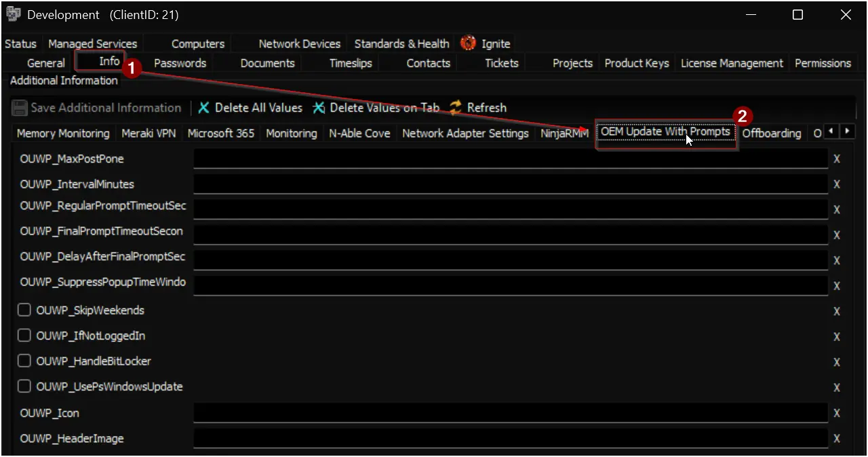Open the Tickets tab
Image resolution: width=868 pixels, height=457 pixels.
coord(502,63)
